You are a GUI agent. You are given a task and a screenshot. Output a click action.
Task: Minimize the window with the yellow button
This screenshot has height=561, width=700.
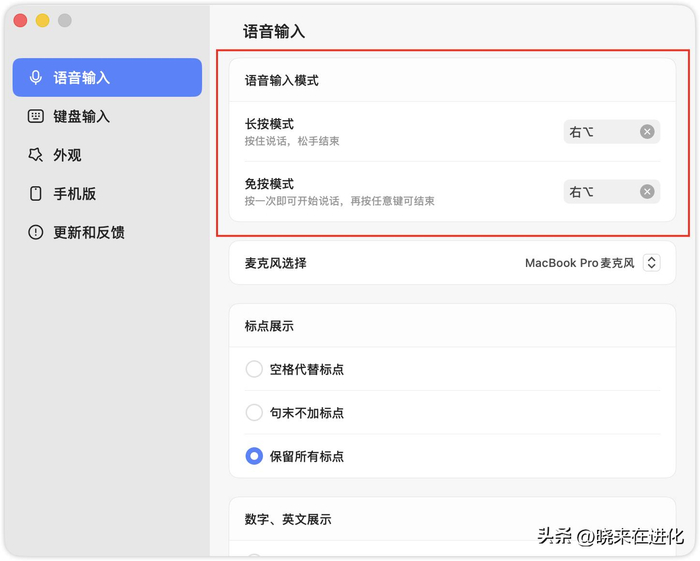(42, 21)
